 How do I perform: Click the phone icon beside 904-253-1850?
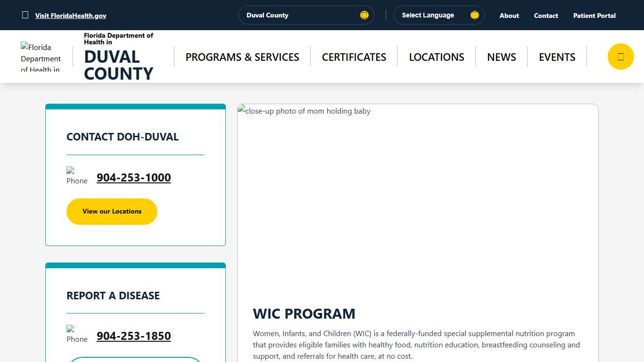pyautogui.click(x=76, y=334)
